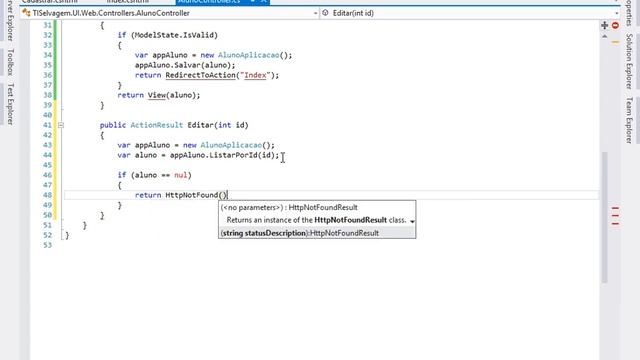The width and height of the screenshot is (640, 360).
Task: Click the yellow warning mark in the scrollbar margin
Action: [615, 42]
